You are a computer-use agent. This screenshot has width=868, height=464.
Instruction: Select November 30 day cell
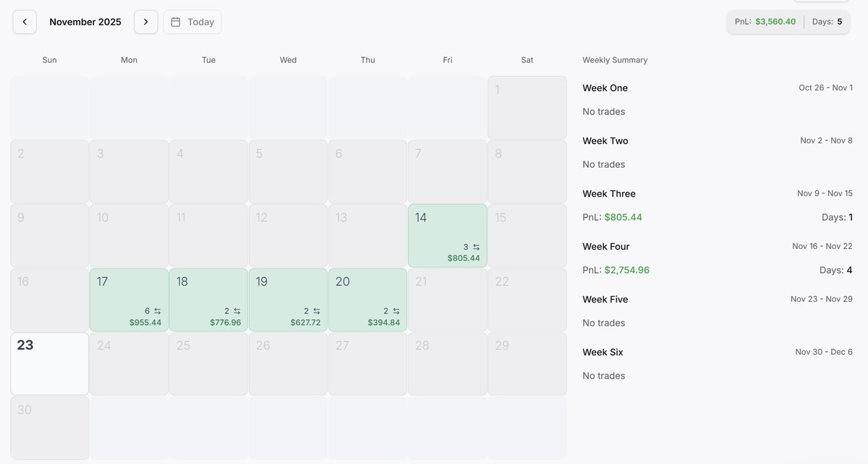(50, 428)
